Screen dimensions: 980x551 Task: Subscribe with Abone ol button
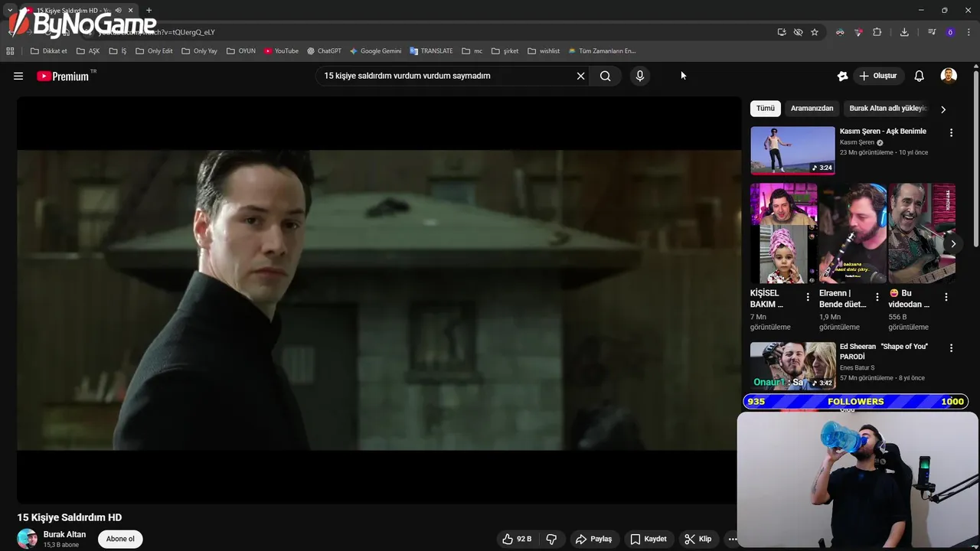click(x=120, y=539)
